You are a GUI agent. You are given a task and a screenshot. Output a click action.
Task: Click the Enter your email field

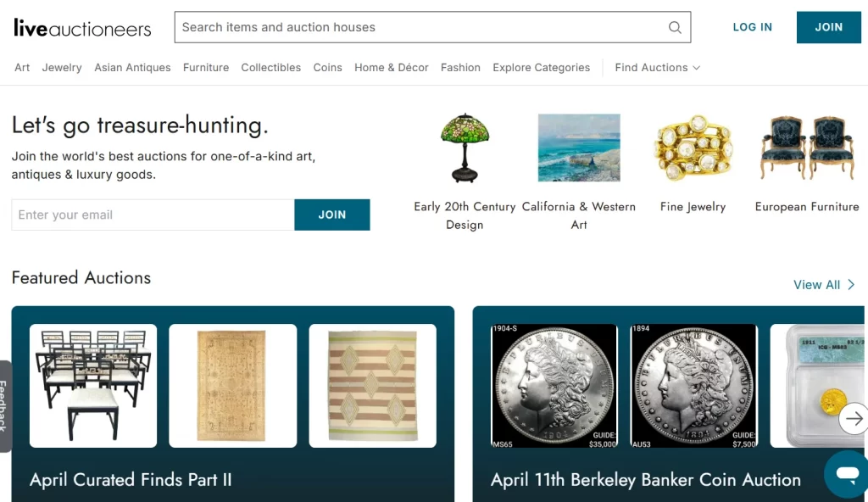pos(153,215)
